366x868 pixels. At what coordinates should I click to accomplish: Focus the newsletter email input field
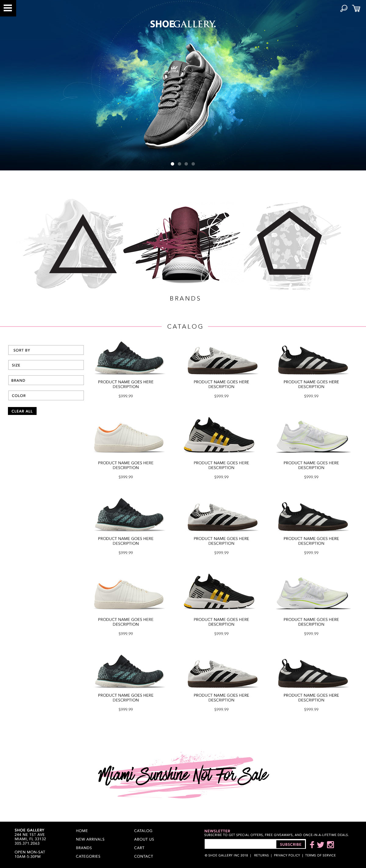click(240, 844)
